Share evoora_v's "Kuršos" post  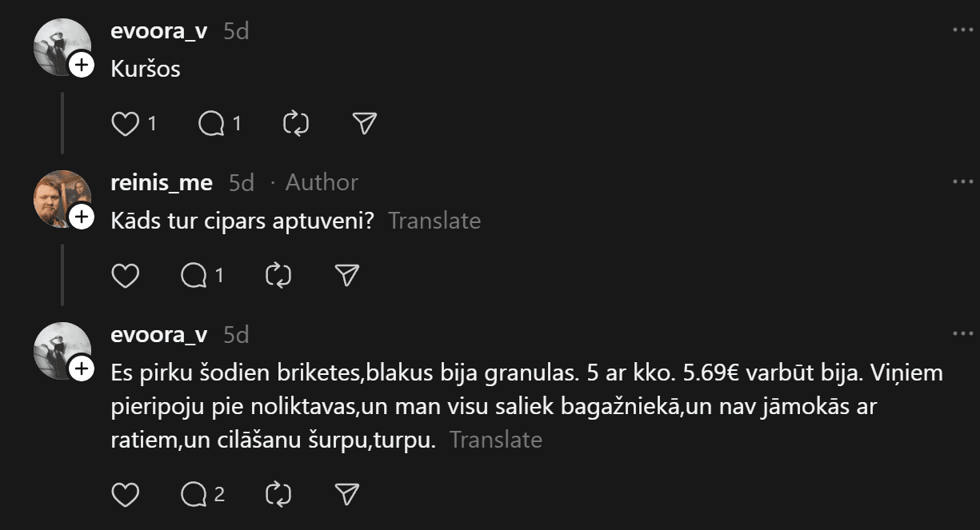tap(364, 123)
